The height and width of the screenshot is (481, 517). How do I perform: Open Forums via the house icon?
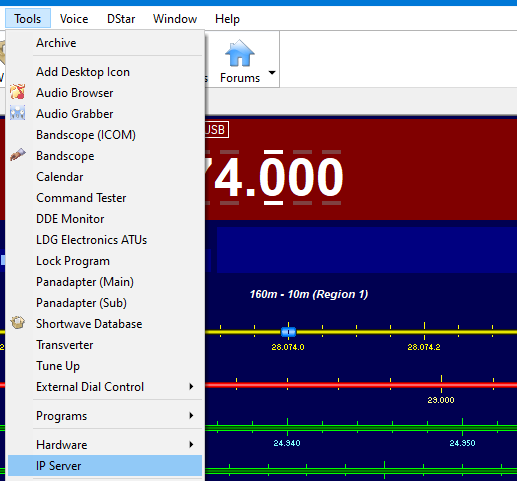[240, 53]
